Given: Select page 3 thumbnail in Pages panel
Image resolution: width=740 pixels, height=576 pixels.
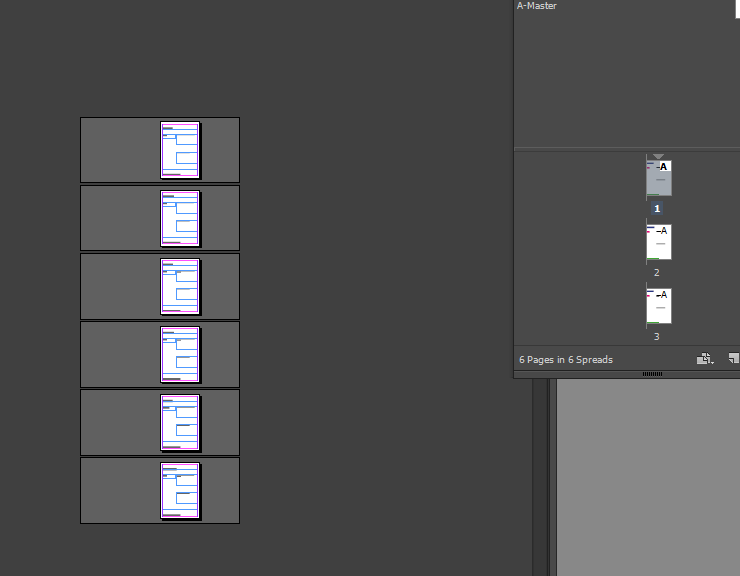Looking at the screenshot, I should pos(659,306).
